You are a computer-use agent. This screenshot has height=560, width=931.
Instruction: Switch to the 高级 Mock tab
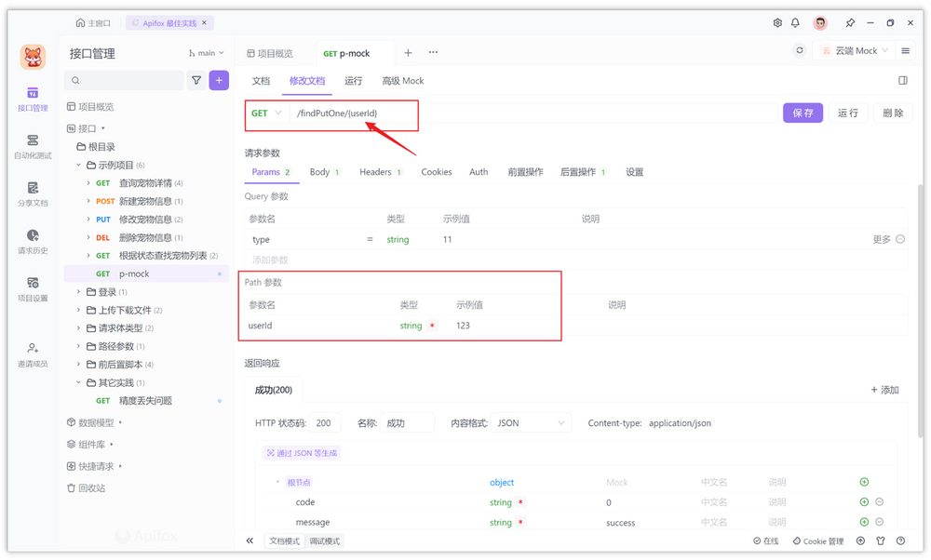point(402,81)
